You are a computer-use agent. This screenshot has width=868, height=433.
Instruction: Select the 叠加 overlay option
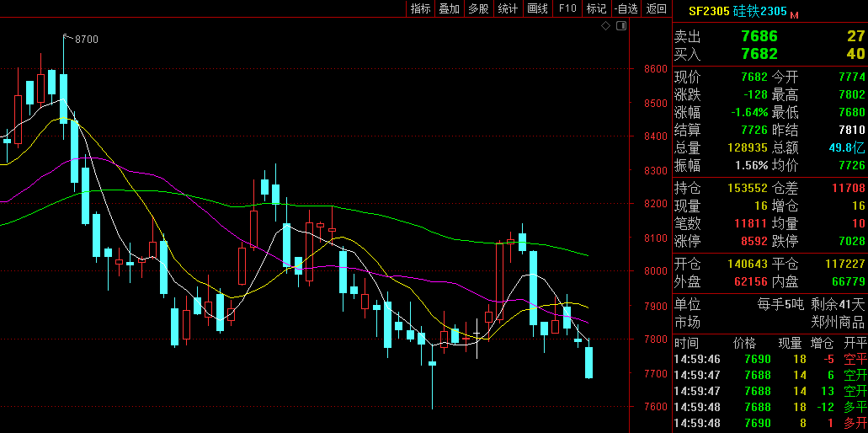(x=449, y=8)
